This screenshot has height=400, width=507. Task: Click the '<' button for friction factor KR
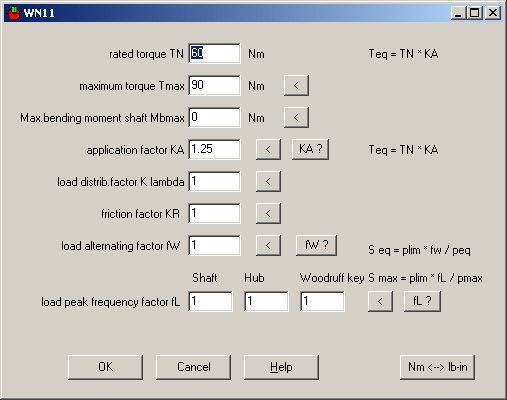[x=268, y=213]
